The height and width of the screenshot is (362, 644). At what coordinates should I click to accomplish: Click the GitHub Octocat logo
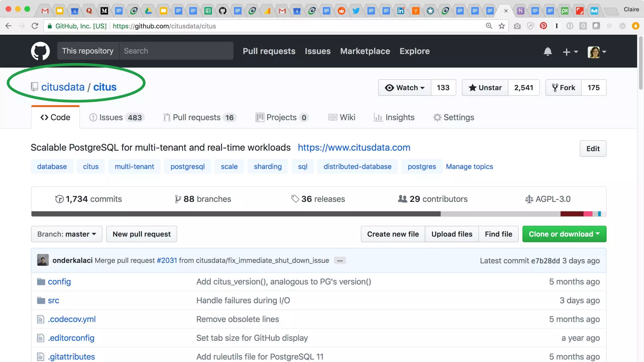tap(40, 51)
